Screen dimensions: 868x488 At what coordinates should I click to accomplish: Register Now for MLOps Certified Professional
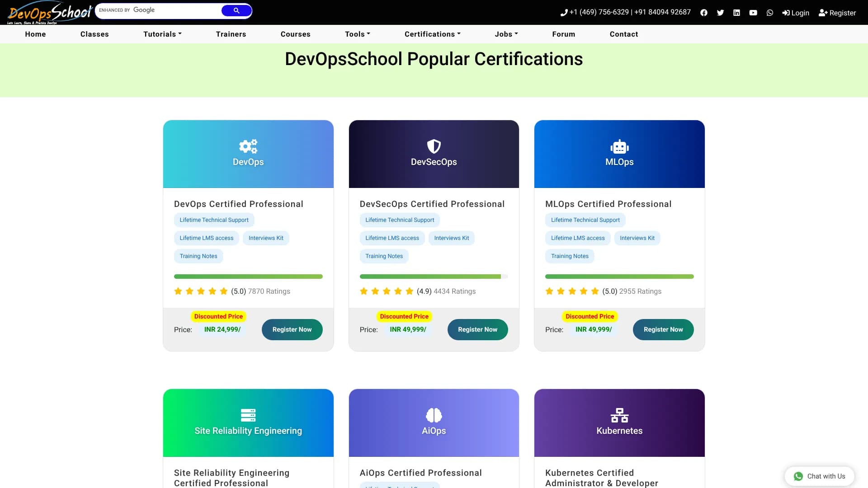(663, 329)
